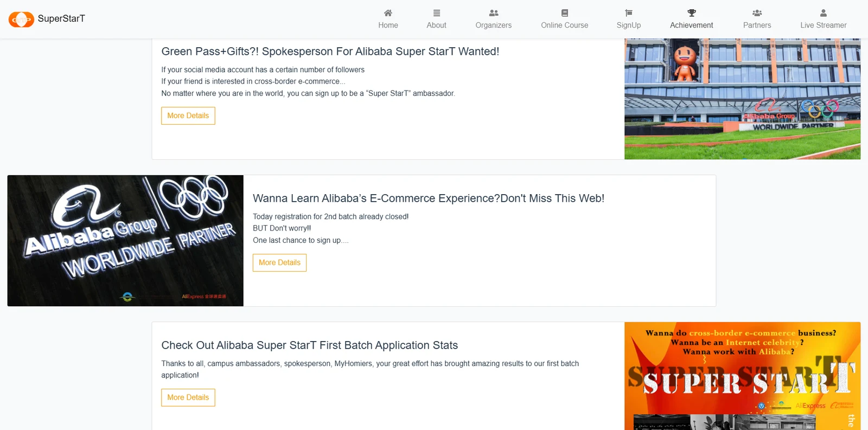The height and width of the screenshot is (430, 868).
Task: Click text 'Thanks to all, campus ambassadors, spokesperson'
Action: click(246, 363)
